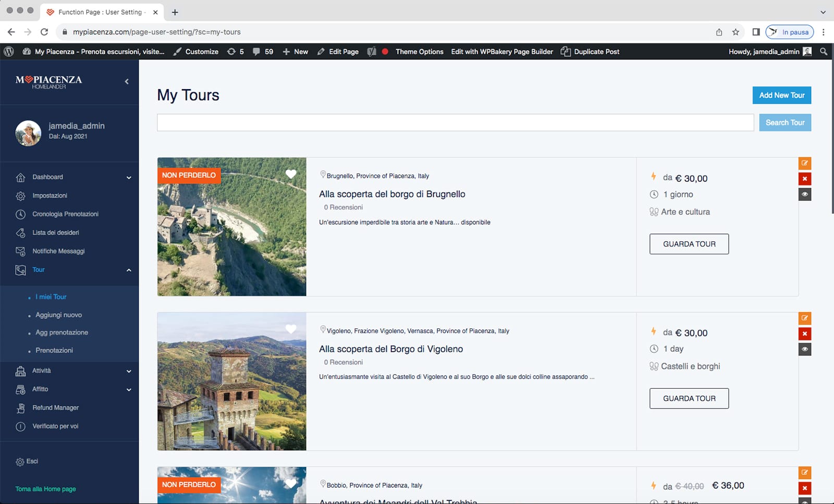Click the Add New Tour button
The height and width of the screenshot is (504, 834).
coord(782,95)
